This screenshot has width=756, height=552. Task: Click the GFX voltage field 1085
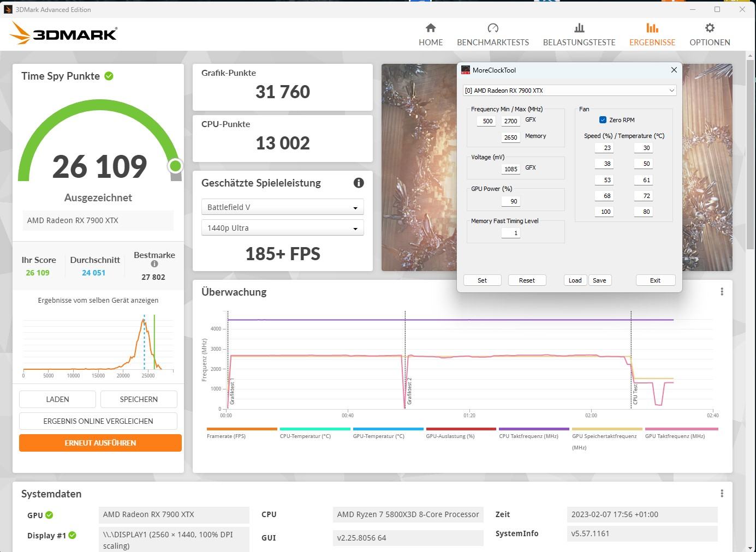(510, 169)
